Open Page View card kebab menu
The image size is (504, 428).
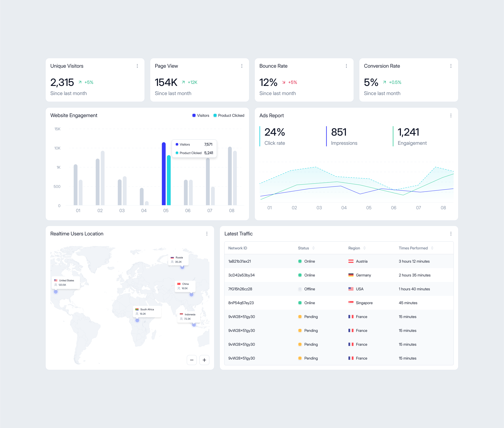coord(242,66)
